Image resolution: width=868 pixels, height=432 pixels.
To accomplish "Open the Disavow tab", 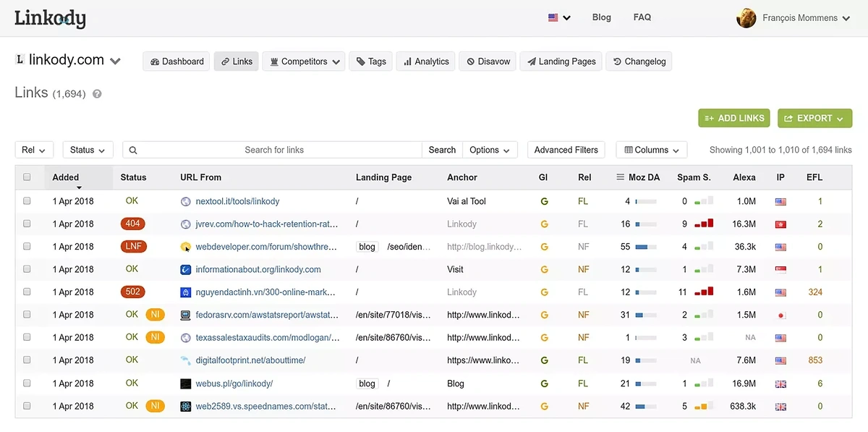I will tap(488, 62).
